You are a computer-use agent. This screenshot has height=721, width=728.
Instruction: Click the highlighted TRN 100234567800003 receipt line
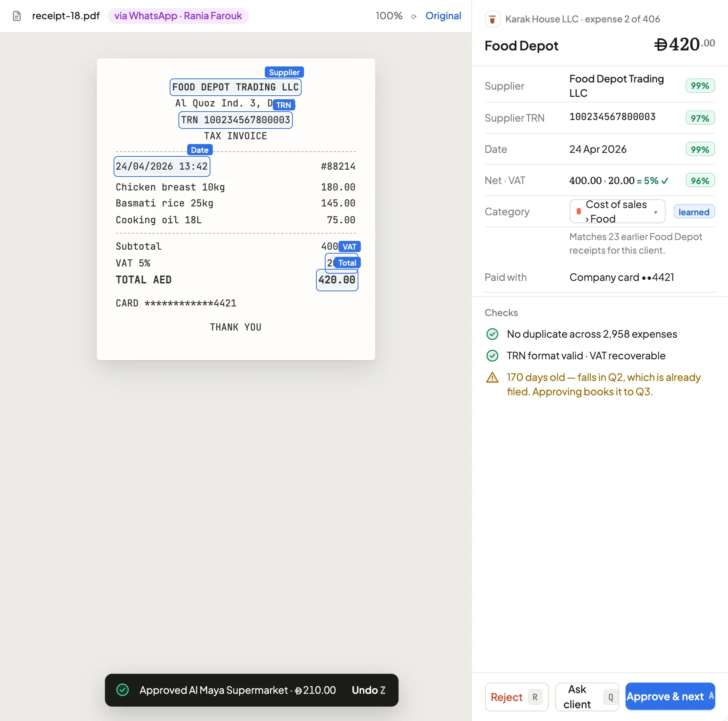[236, 120]
